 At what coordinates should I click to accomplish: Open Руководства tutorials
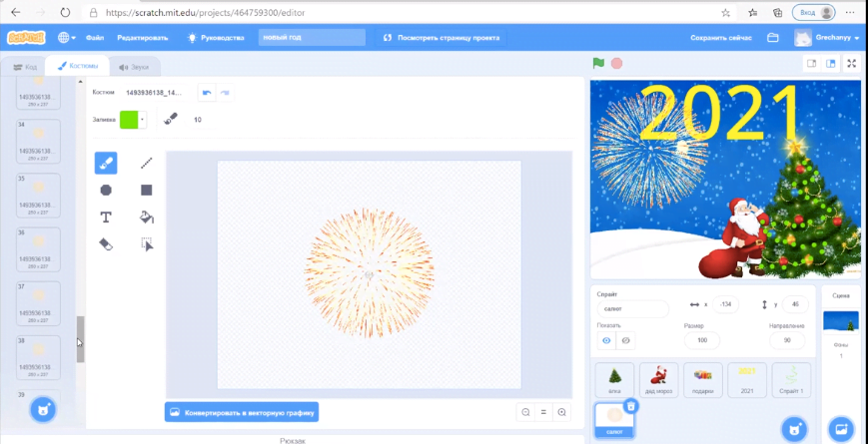216,38
